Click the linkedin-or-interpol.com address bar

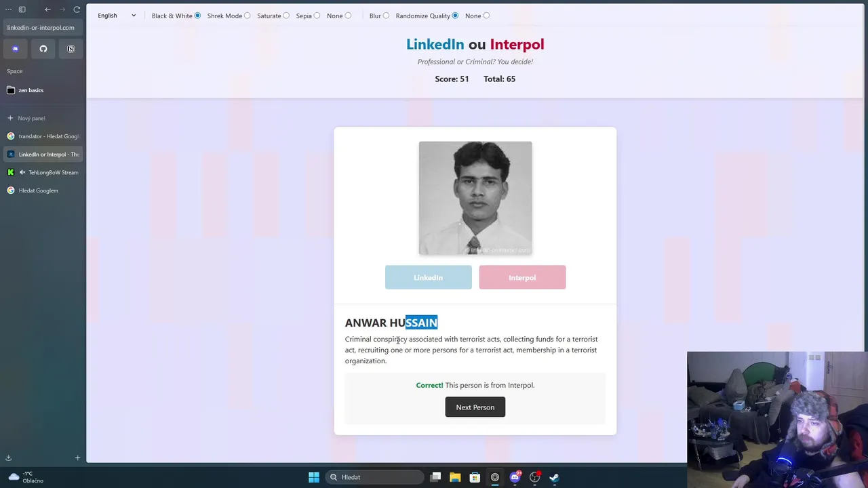[43, 28]
